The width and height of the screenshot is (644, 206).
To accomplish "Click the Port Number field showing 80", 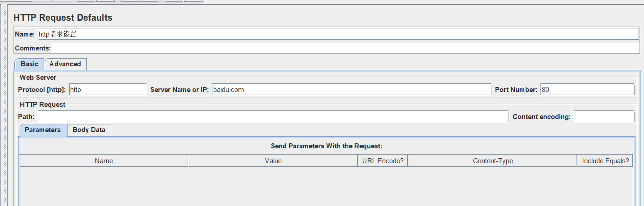I will 587,89.
